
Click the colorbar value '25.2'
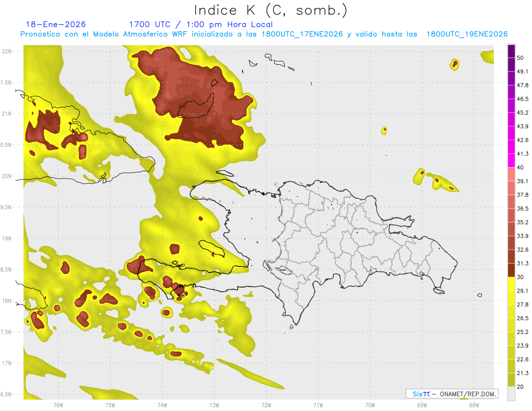tap(523, 332)
